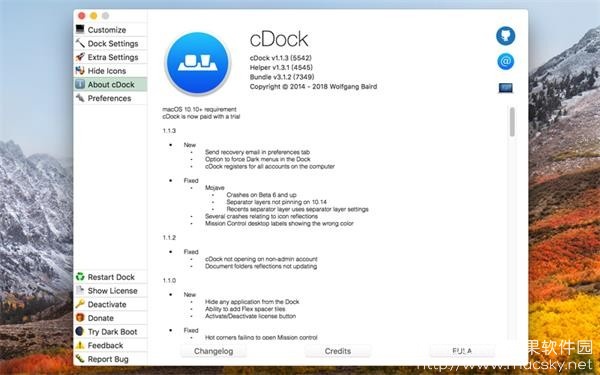Image resolution: width=600 pixels, height=375 pixels.
Task: Click 'Separator layers not pinning on 10.14'
Action: [276, 202]
